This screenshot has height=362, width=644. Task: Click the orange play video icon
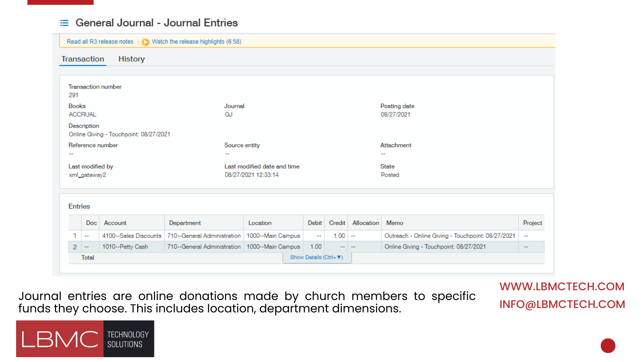click(145, 42)
